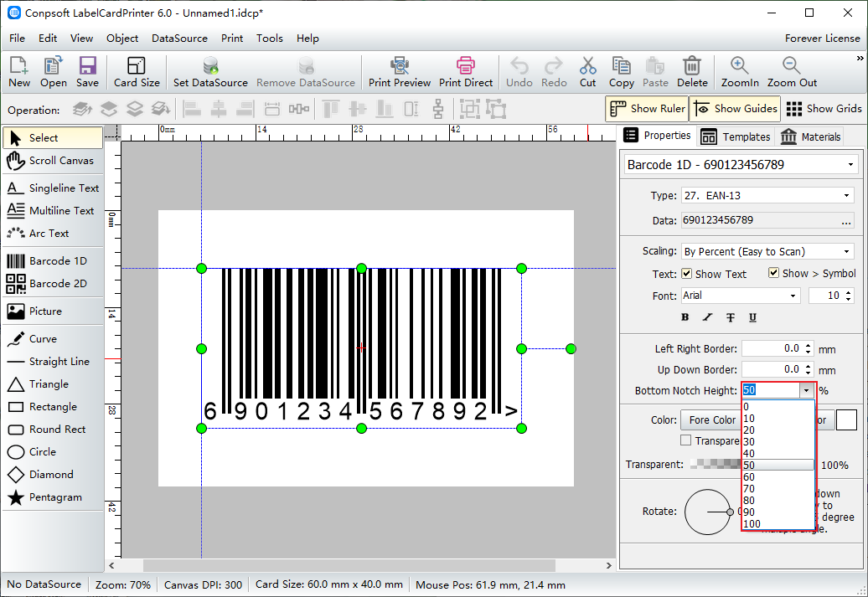Click the ZoomIn magnifier
This screenshot has height=597, width=868.
(x=740, y=72)
